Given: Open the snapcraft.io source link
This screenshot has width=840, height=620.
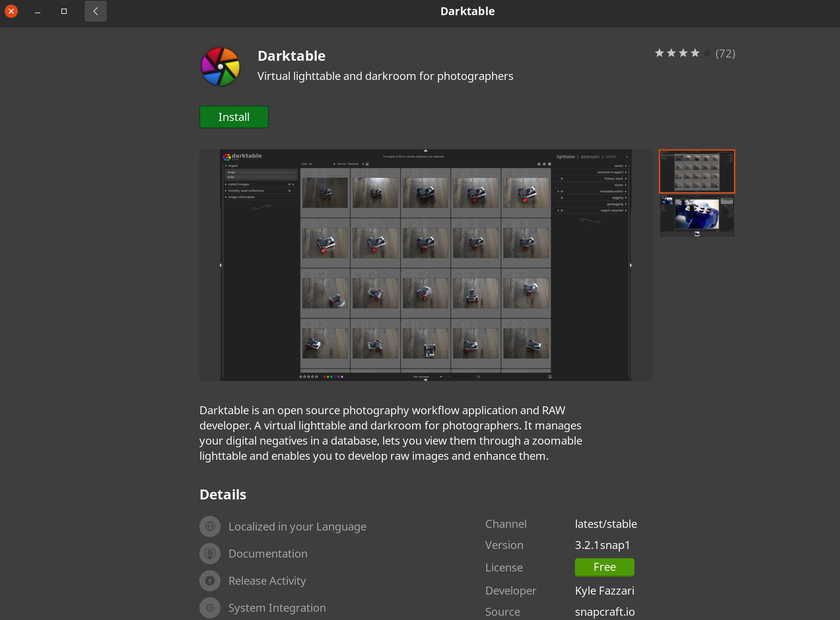Looking at the screenshot, I should coord(604,612).
